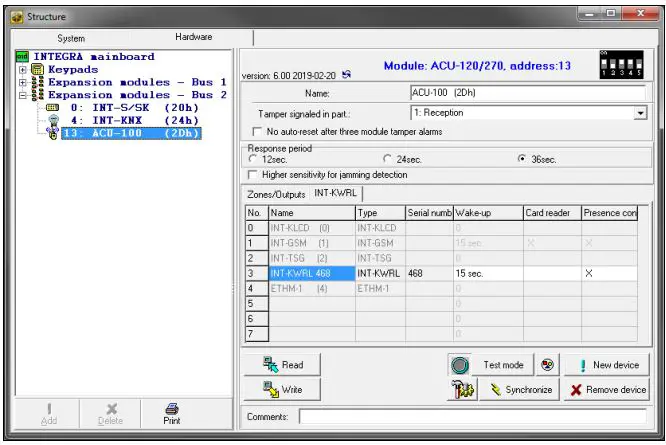Click the Card reader column header
The width and height of the screenshot is (666, 445).
coord(552,213)
